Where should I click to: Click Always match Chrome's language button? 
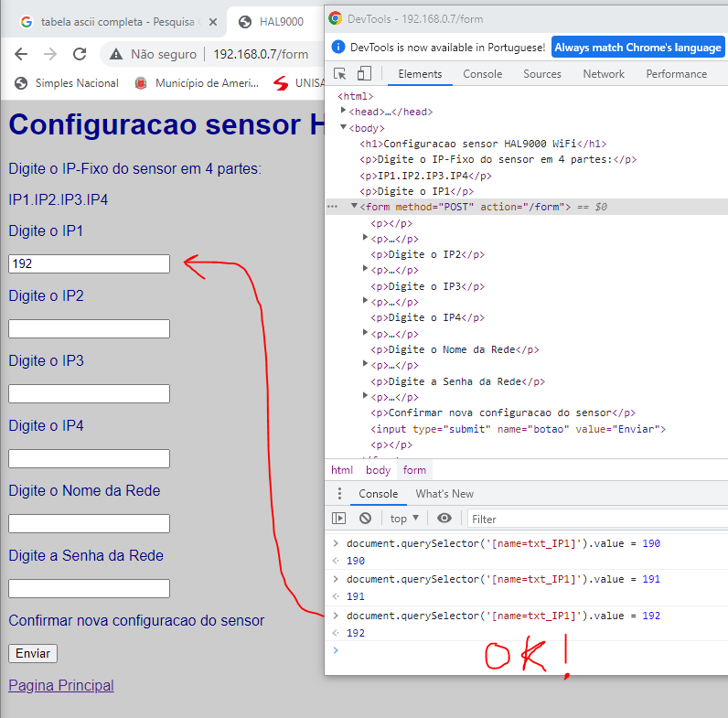coord(638,48)
